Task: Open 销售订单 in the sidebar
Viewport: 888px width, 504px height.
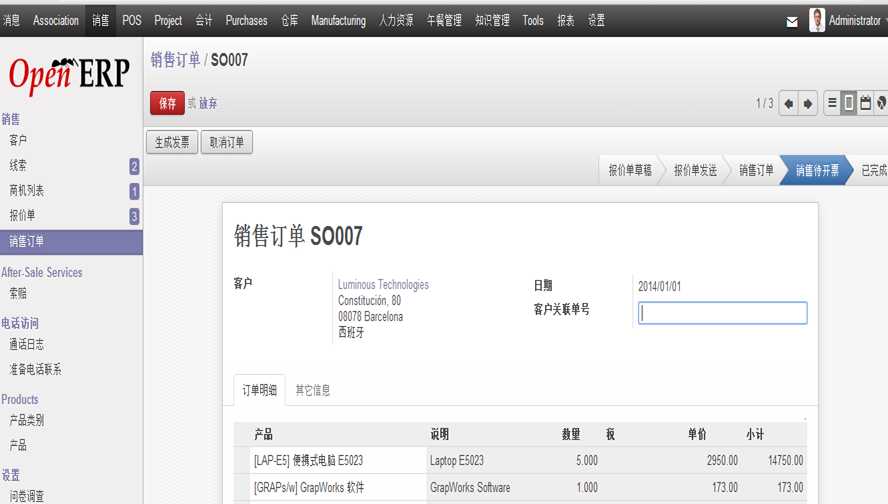Action: [71, 242]
